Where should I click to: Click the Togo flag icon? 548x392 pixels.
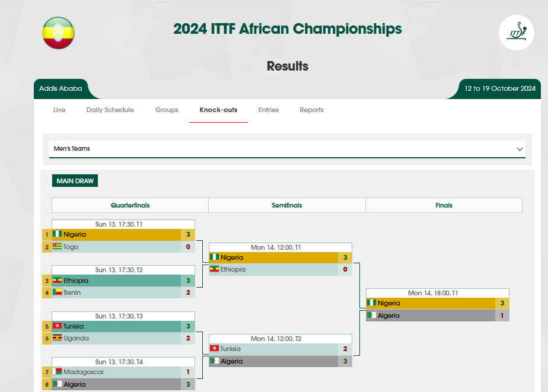click(58, 246)
